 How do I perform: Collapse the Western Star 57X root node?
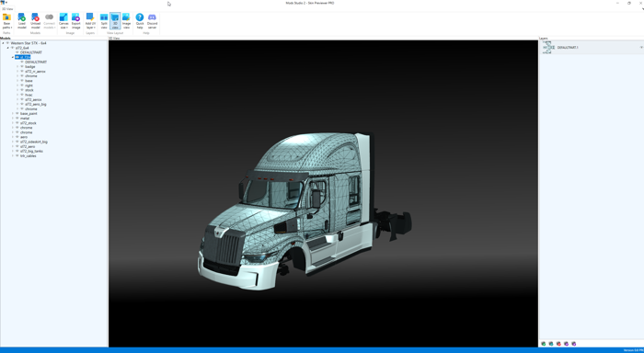3,43
